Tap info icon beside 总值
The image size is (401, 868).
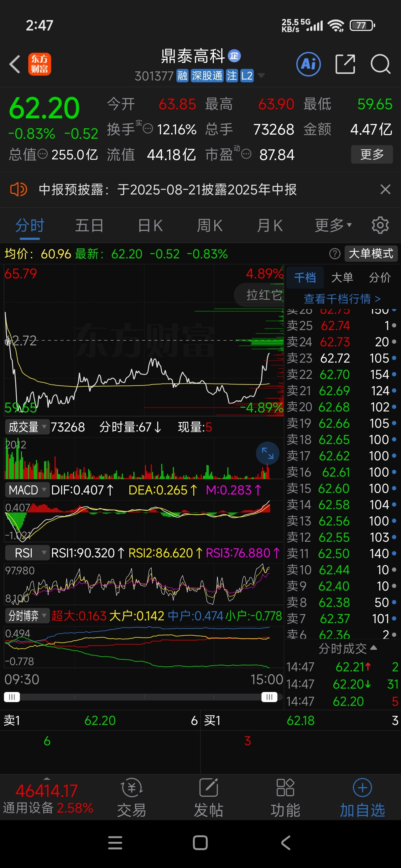point(43,154)
